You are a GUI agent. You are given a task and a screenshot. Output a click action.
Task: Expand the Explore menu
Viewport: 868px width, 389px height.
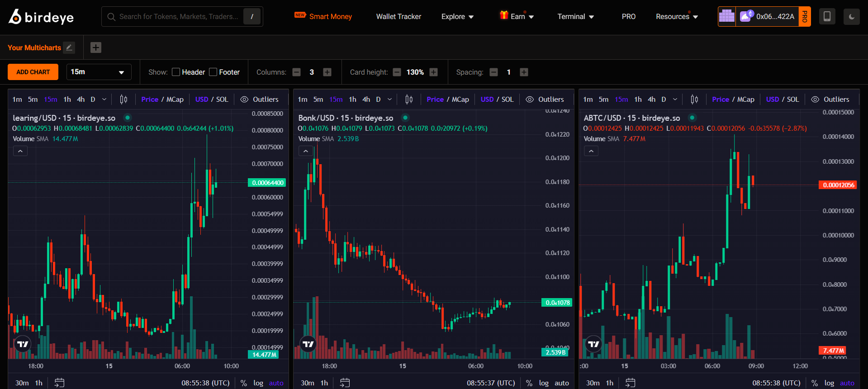458,17
